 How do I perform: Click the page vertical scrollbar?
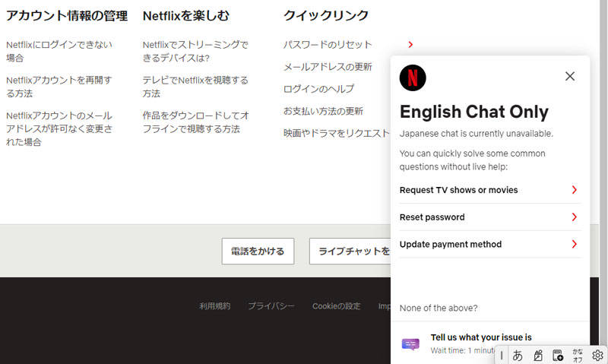[x=603, y=173]
